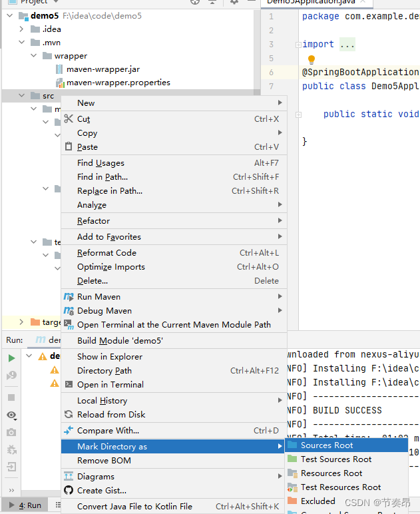
Task: Click the blue Sources Root folder icon
Action: [x=292, y=445]
